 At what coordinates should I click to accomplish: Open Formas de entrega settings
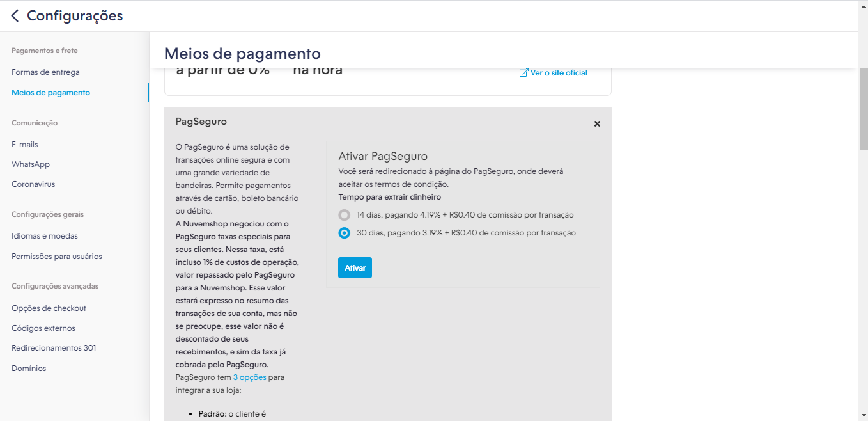point(45,72)
